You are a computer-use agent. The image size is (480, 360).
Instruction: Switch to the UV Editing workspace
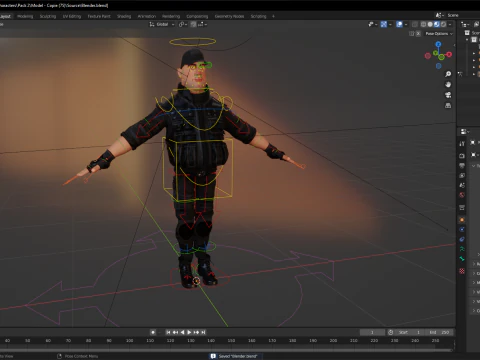(72, 16)
